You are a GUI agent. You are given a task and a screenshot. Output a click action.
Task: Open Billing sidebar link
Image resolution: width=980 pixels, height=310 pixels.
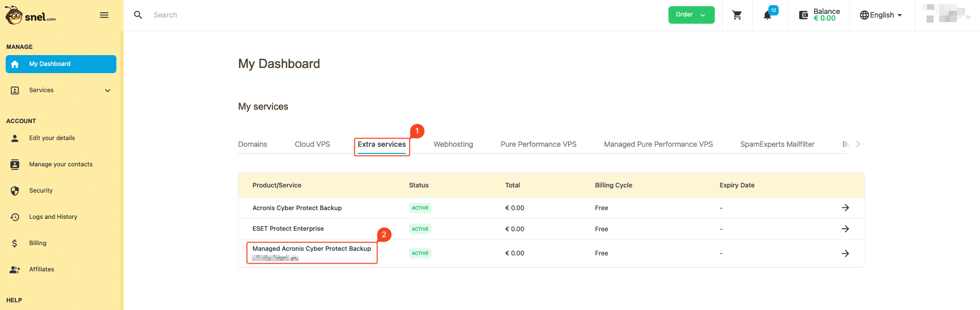click(38, 243)
